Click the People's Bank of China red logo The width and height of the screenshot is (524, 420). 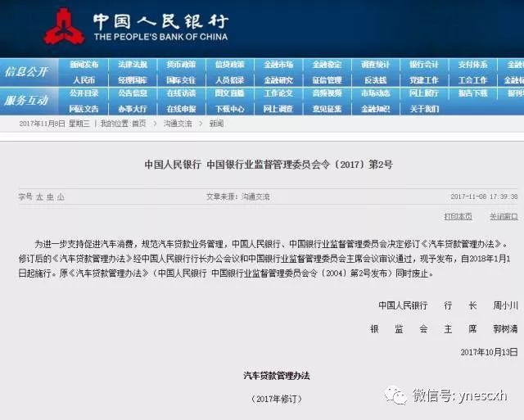(x=64, y=27)
